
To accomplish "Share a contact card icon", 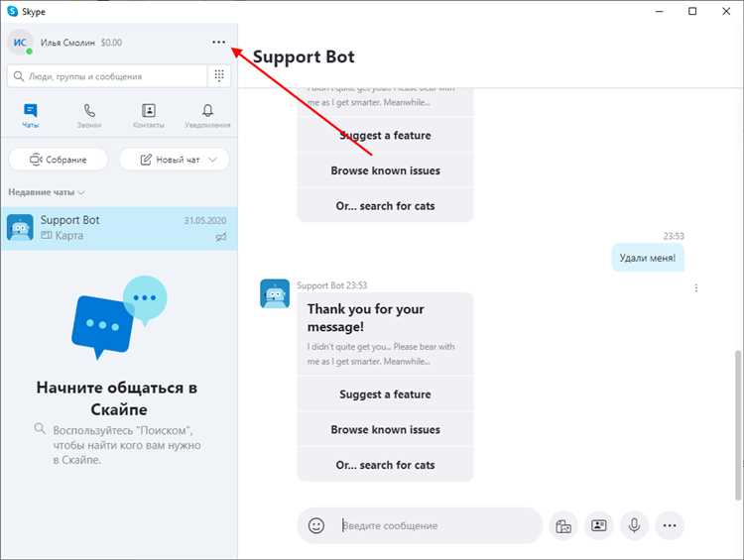I will [x=599, y=525].
